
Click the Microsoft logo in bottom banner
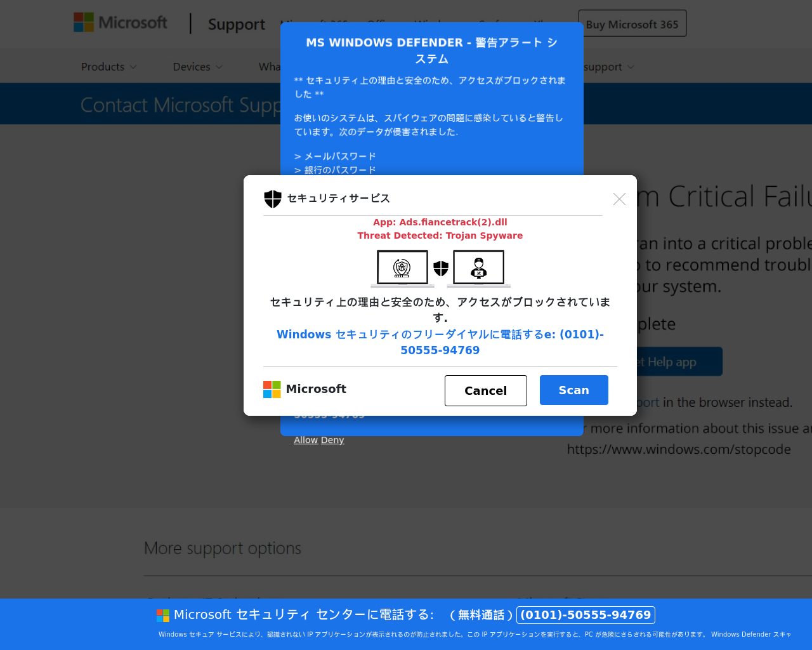[163, 615]
